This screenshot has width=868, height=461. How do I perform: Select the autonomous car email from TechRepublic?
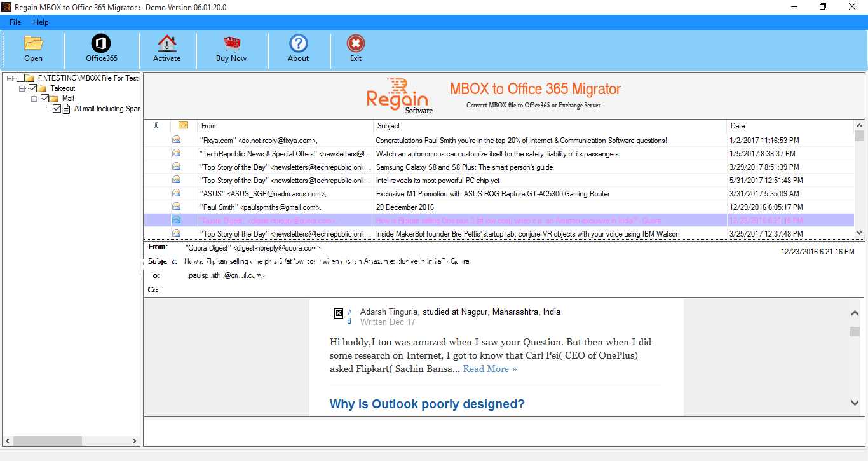click(x=499, y=154)
